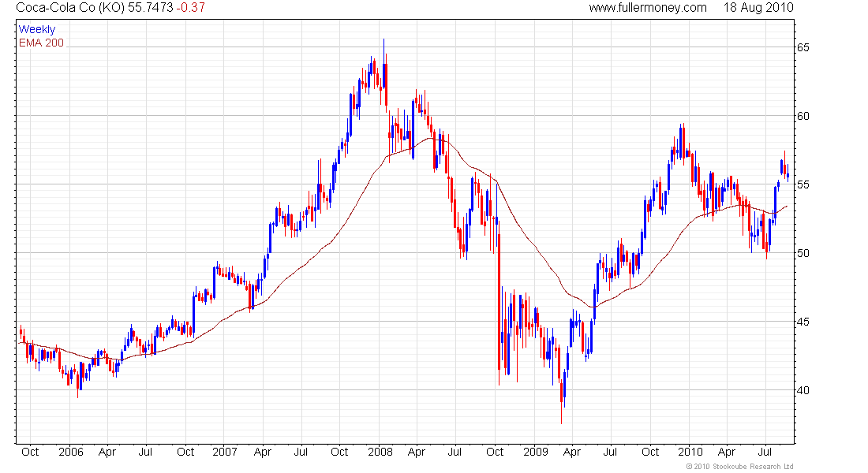Click the '60' price axis label

(803, 116)
